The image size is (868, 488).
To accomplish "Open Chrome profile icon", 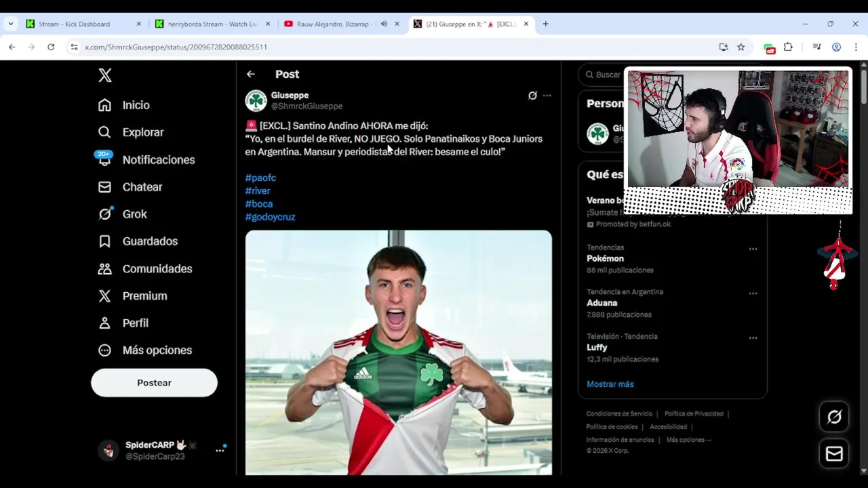I will tap(836, 47).
